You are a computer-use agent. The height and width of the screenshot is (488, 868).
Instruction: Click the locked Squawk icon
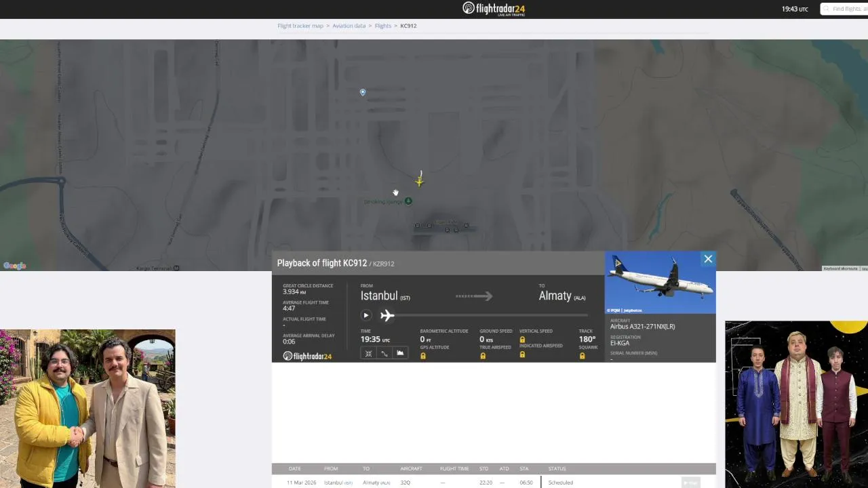(582, 356)
